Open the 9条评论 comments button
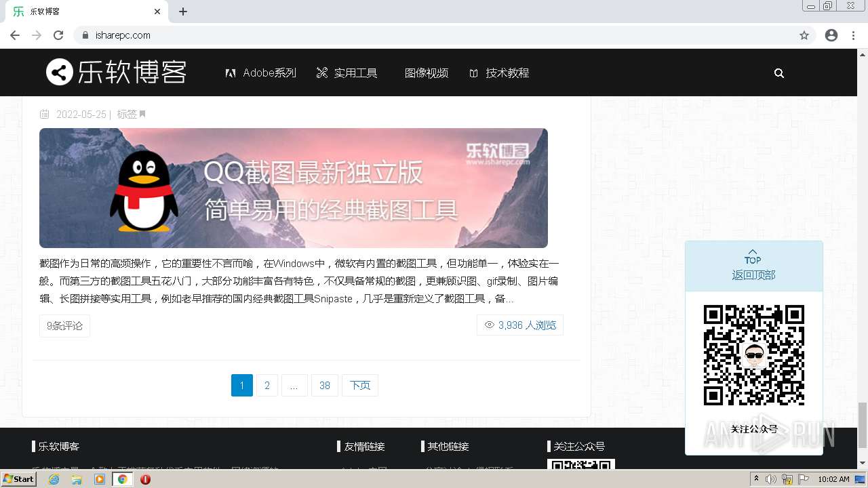Viewport: 868px width, 488px height. 64,326
